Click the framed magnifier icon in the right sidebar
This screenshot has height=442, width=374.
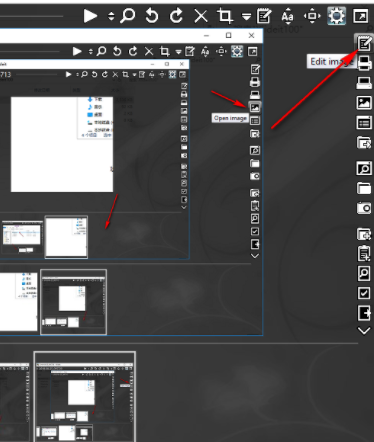point(364,168)
